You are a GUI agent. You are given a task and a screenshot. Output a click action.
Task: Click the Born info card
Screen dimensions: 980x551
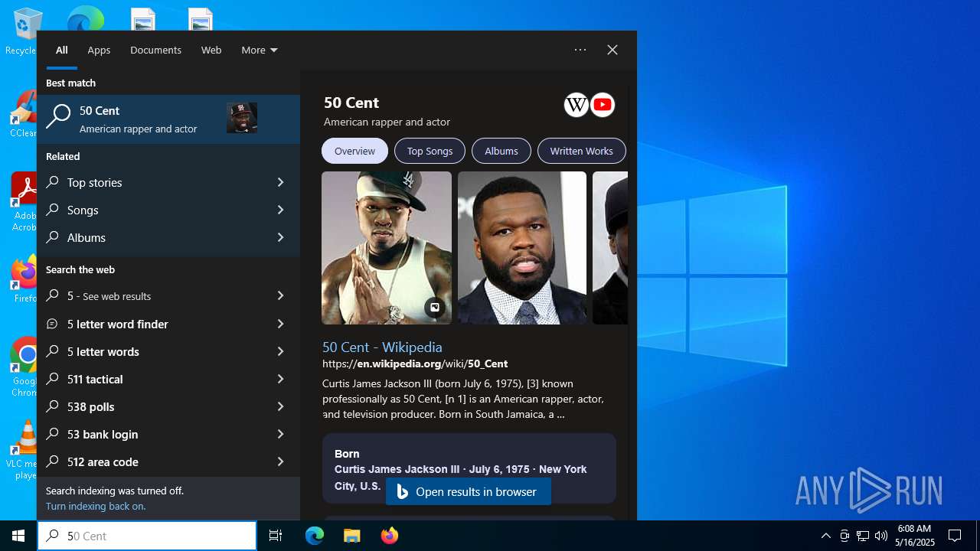pyautogui.click(x=469, y=468)
